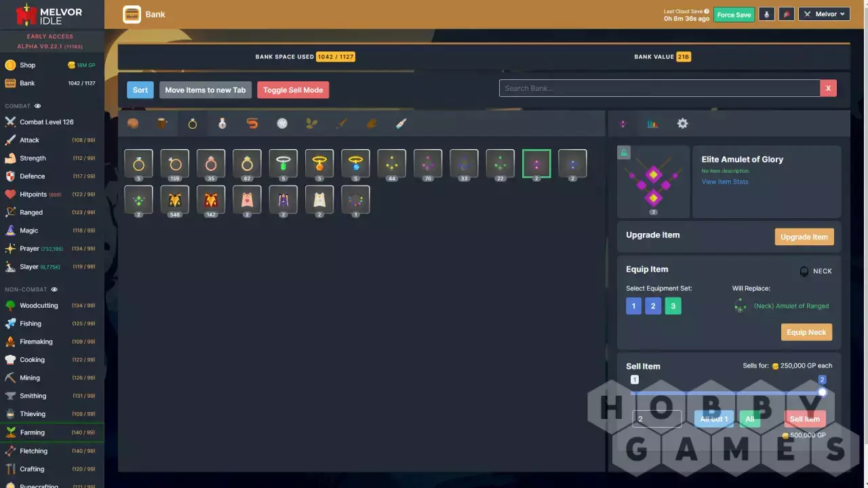The image size is (868, 488).
Task: Select equipment set 2
Action: point(653,306)
